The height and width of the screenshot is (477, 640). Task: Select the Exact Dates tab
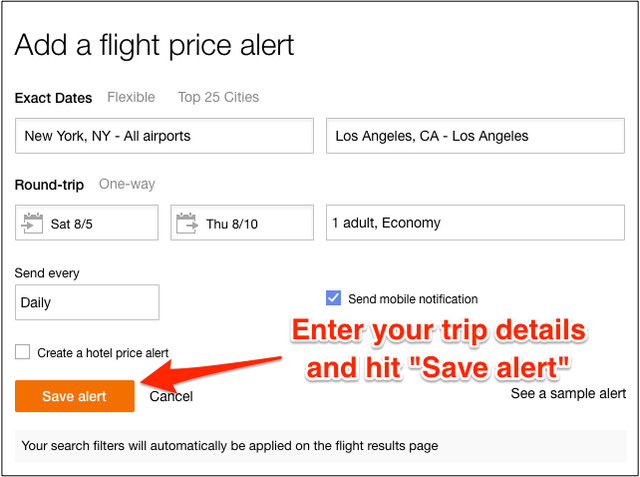click(53, 98)
